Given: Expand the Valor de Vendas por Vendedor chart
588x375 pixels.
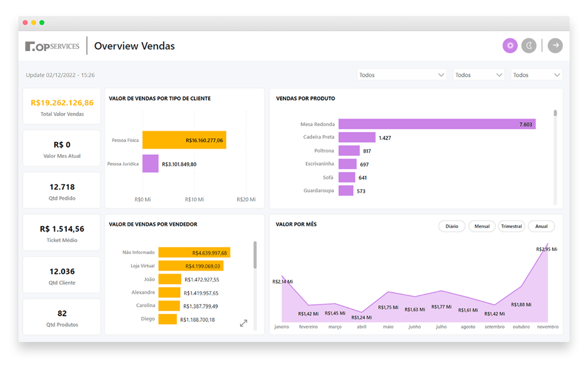Looking at the screenshot, I should tap(244, 323).
